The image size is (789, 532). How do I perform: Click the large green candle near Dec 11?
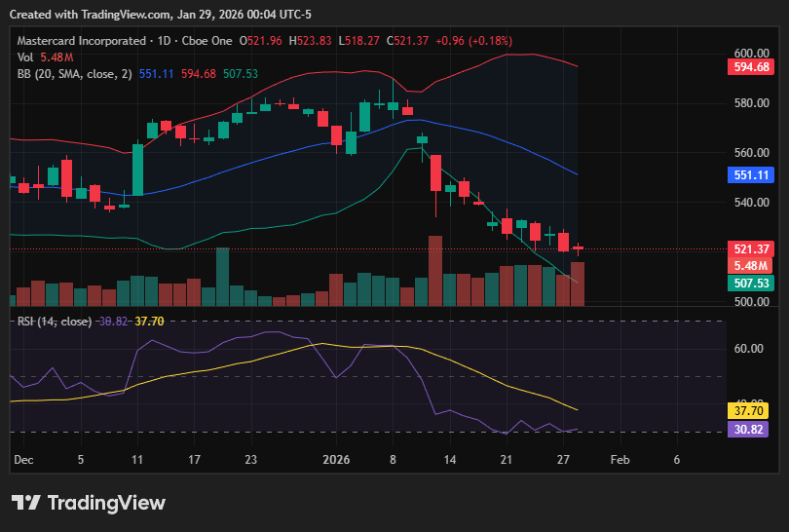(138, 170)
